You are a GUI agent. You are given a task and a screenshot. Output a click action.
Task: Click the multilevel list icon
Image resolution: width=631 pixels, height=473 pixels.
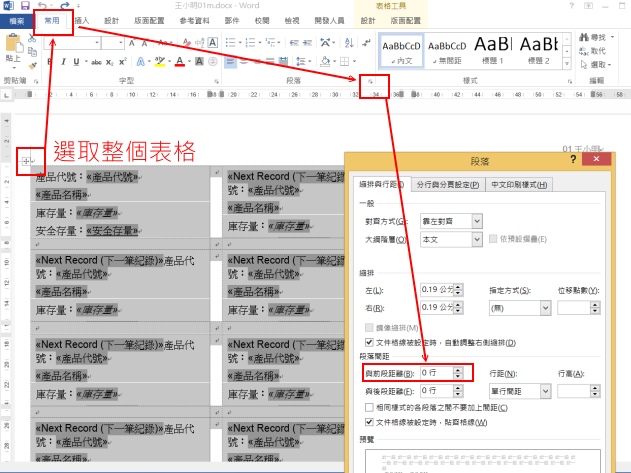point(270,42)
